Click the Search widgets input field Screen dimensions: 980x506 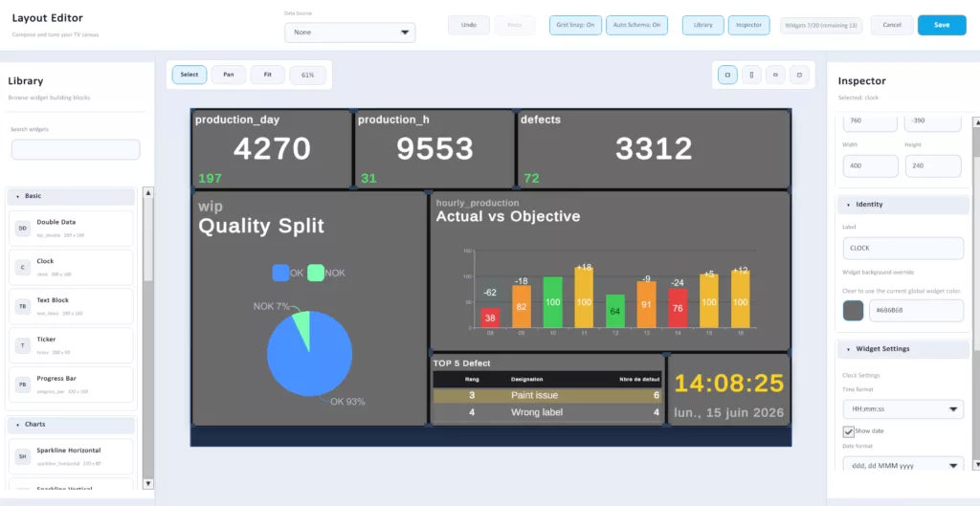(76, 150)
